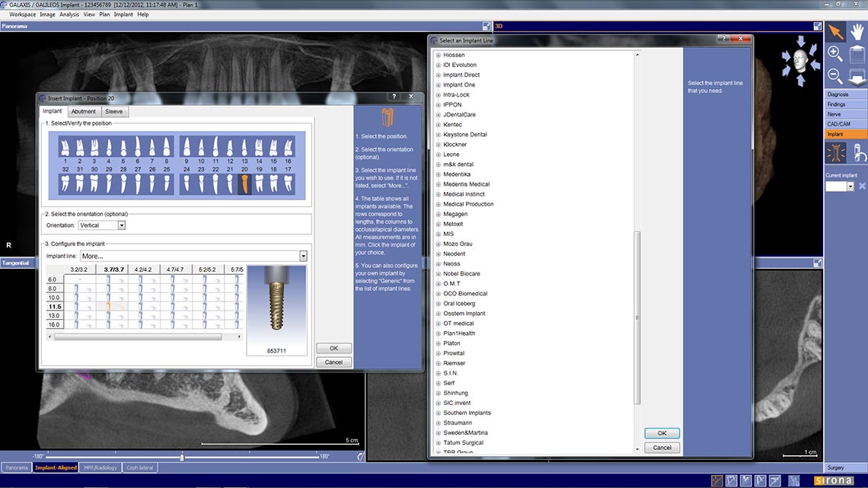Image resolution: width=868 pixels, height=488 pixels.
Task: Open the Current implant dropdown
Action: [x=850, y=187]
